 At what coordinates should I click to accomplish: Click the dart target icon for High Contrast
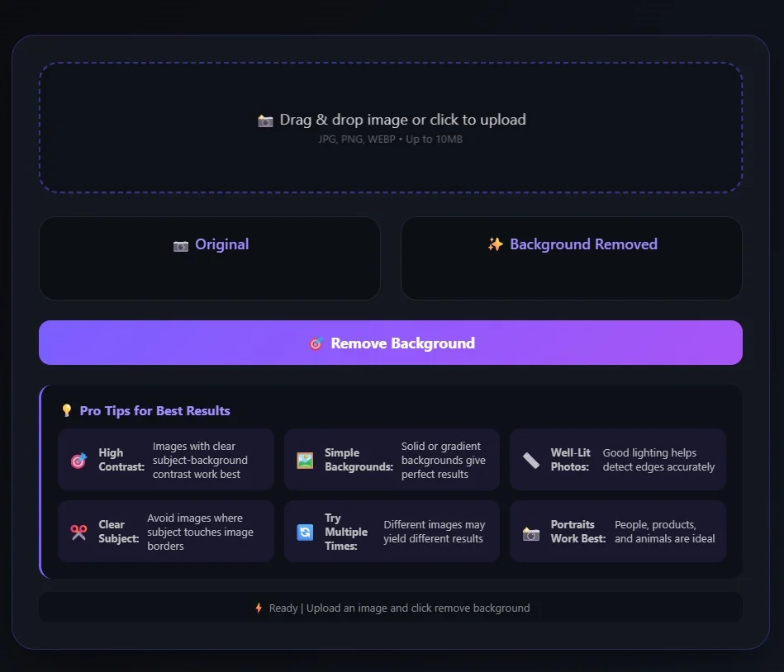point(78,460)
